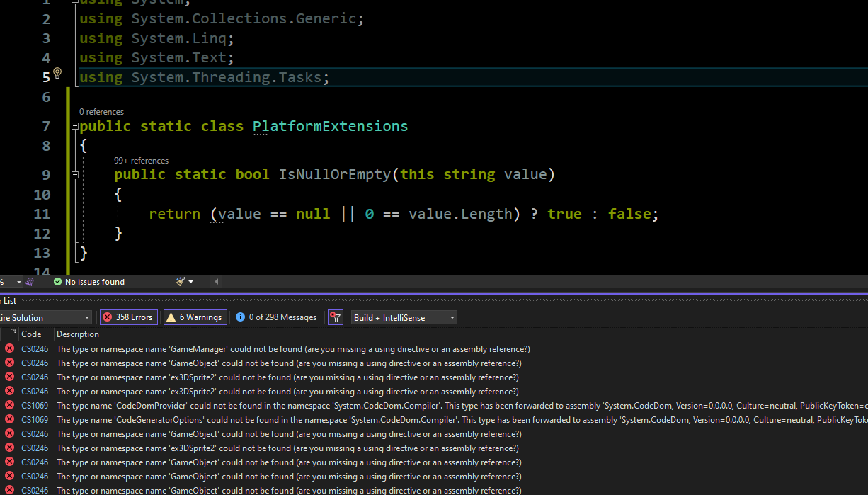Image resolution: width=868 pixels, height=495 pixels.
Task: Open the Entire Solution scope dropdown
Action: coord(45,317)
